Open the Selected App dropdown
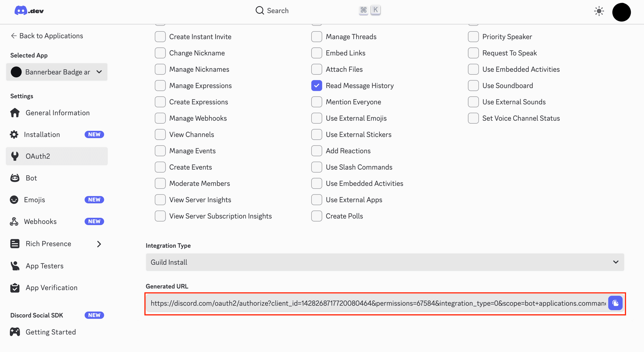Screen dimensions: 644x352 (x=57, y=72)
